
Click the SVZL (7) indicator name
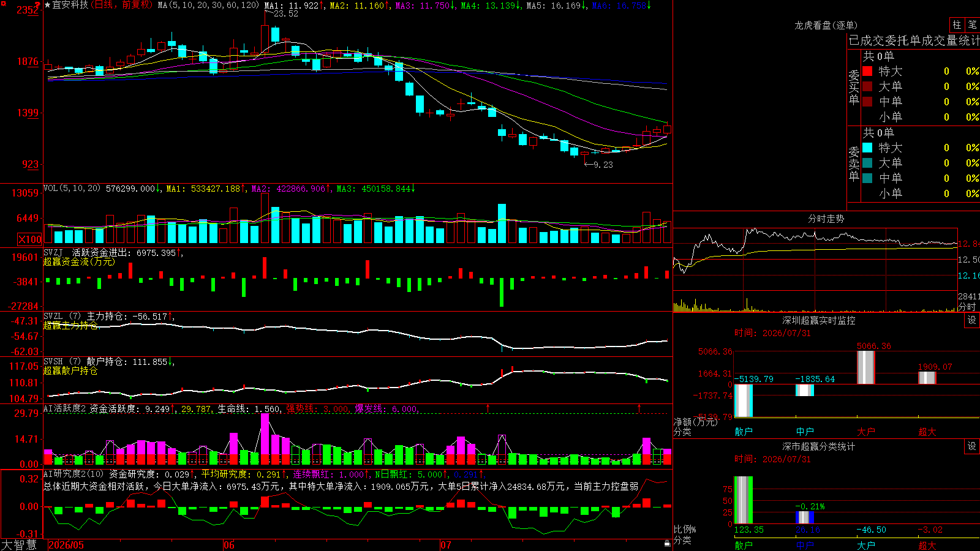point(62,317)
